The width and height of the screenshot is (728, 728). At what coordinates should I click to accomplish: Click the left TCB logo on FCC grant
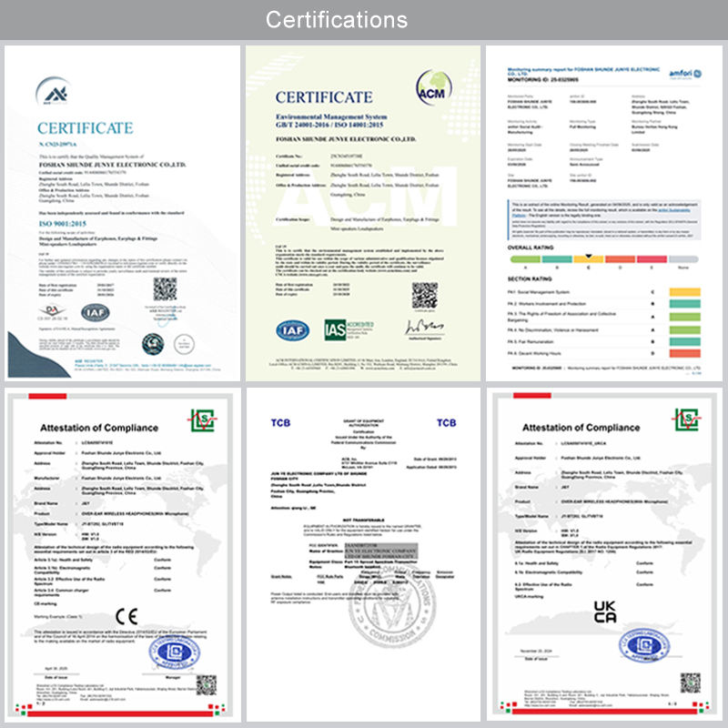click(x=280, y=422)
